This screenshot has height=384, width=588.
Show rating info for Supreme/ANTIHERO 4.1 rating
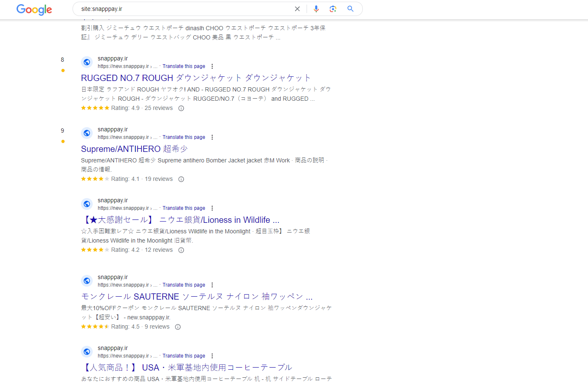point(181,179)
